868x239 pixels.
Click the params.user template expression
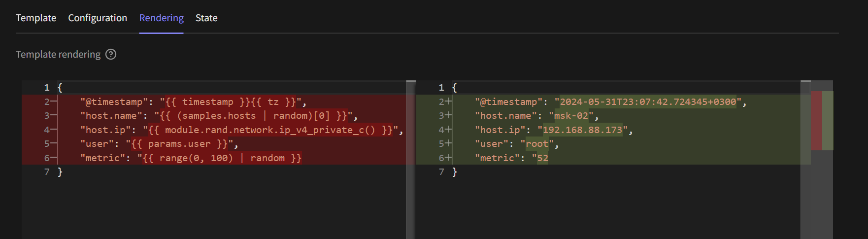pyautogui.click(x=179, y=144)
